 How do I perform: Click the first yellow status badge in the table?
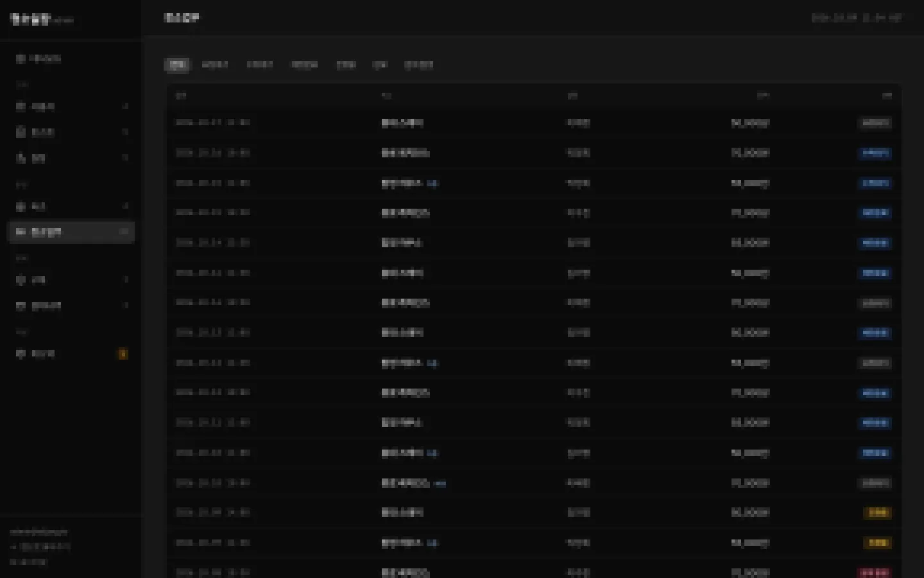coord(878,512)
